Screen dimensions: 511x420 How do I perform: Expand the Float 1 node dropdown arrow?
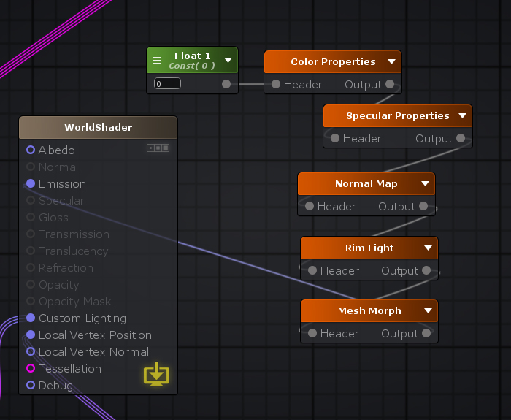[x=228, y=60]
